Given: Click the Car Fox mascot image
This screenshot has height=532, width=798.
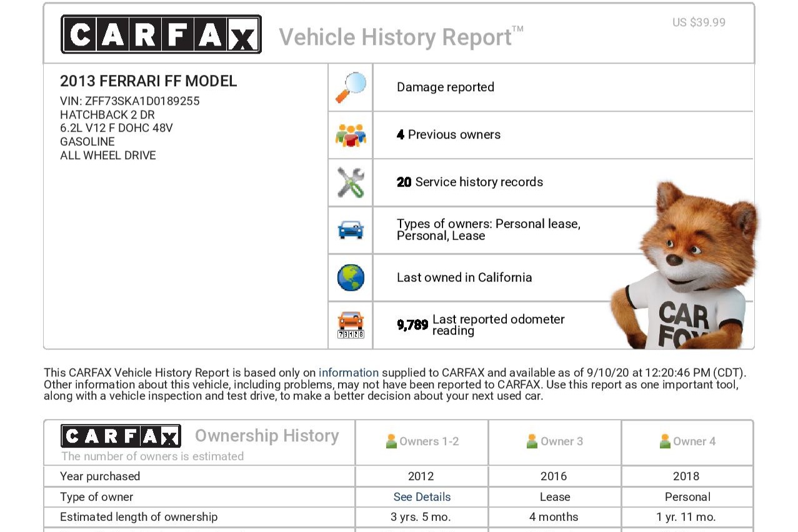Looking at the screenshot, I should (x=683, y=265).
